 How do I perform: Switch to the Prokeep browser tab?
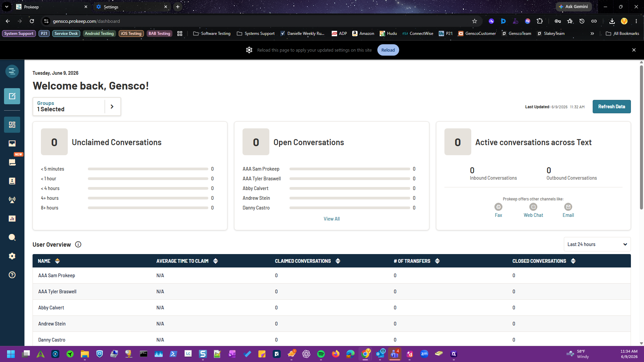[51, 7]
